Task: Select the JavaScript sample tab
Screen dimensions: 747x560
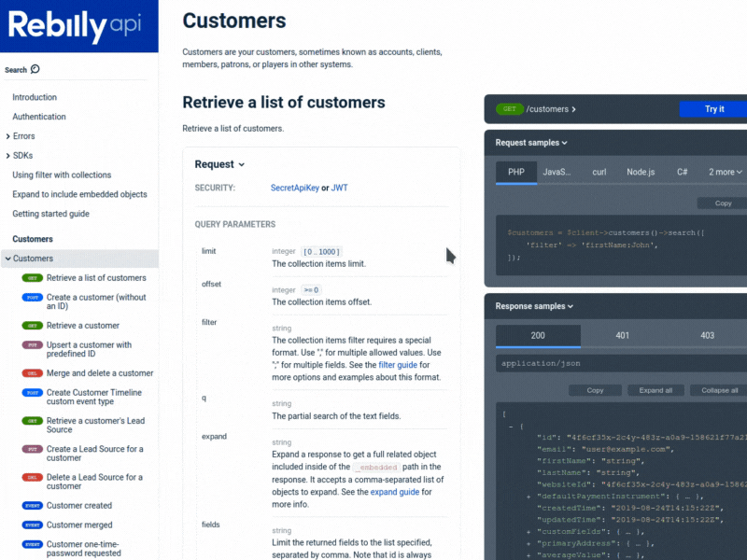Action: pos(557,172)
